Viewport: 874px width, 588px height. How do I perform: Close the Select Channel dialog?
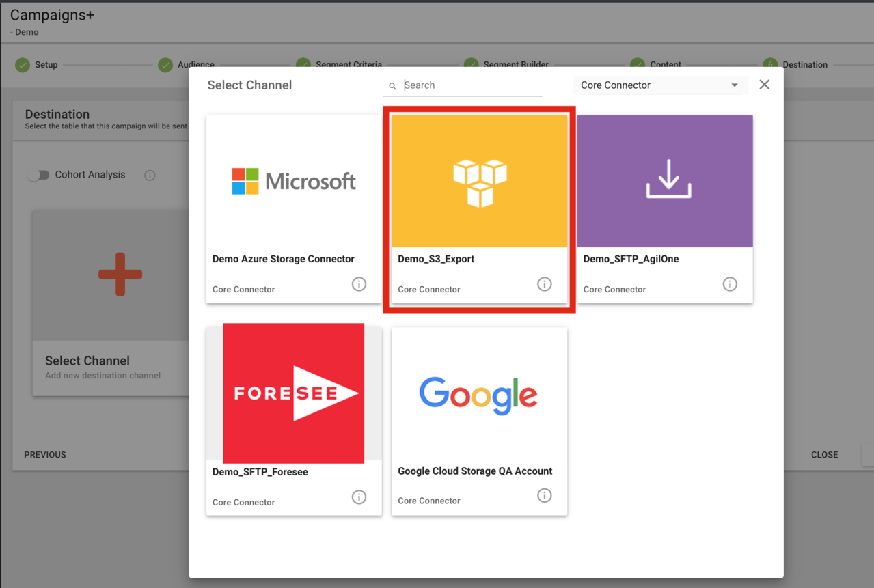pos(764,85)
